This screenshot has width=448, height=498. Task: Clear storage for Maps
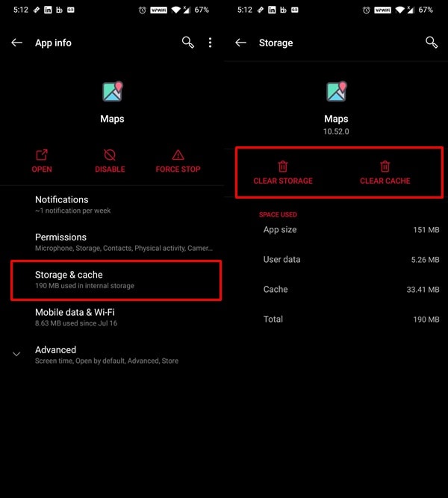[x=283, y=172]
